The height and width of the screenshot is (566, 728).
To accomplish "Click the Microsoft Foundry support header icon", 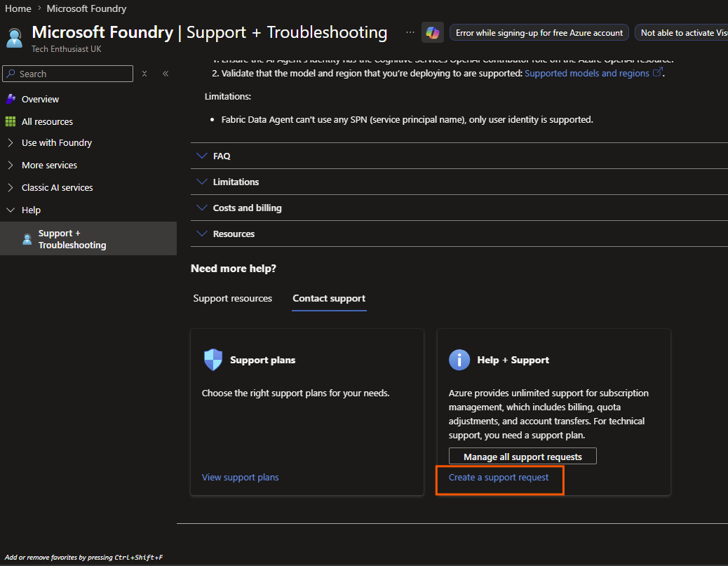I will click(x=15, y=38).
